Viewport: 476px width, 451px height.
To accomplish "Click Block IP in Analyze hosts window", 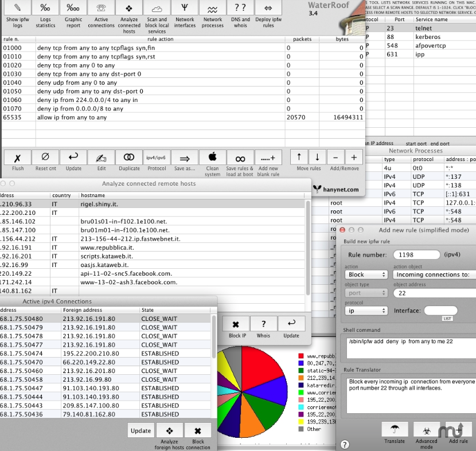I will (x=236, y=324).
